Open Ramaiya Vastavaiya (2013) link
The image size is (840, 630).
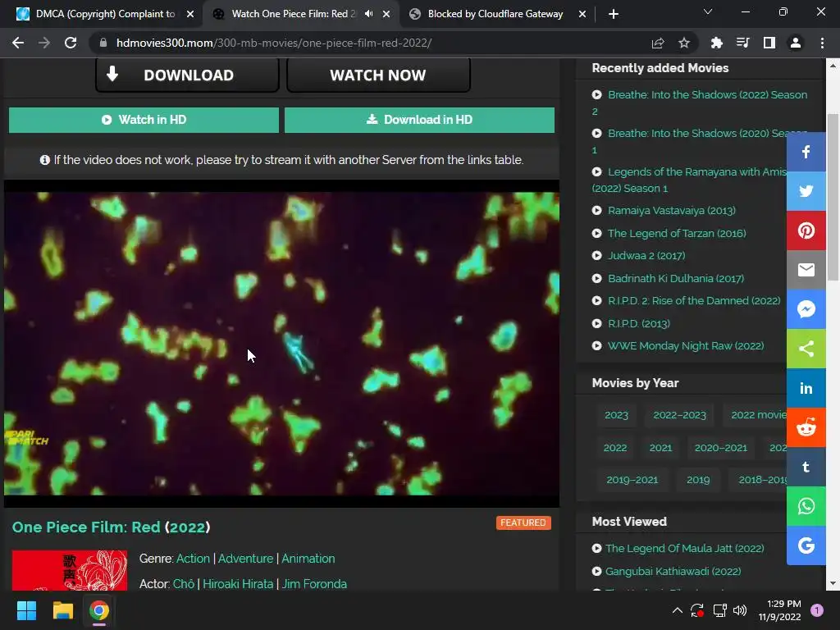click(671, 211)
